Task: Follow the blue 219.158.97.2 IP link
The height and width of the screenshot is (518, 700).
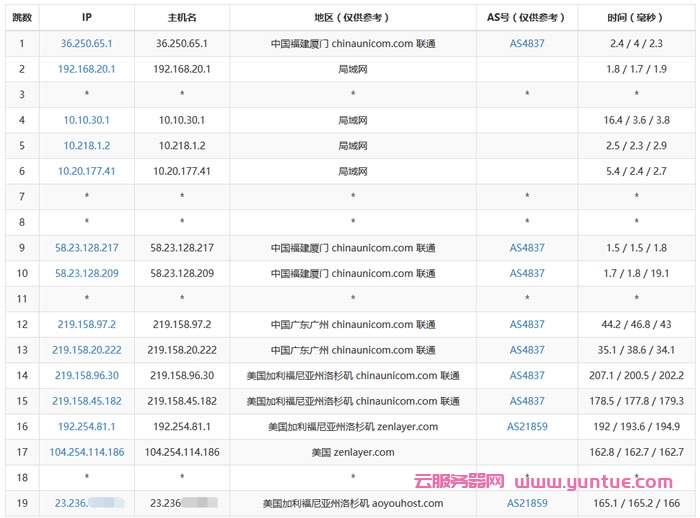Action: click(x=86, y=325)
